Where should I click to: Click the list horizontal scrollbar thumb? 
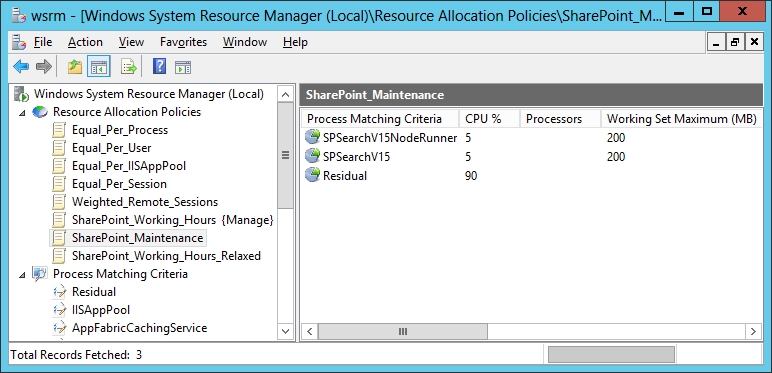(403, 331)
